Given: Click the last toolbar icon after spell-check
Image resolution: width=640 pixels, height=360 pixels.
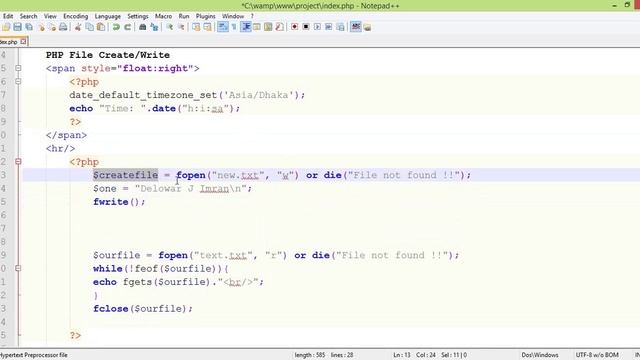Looking at the screenshot, I should click(367, 27).
